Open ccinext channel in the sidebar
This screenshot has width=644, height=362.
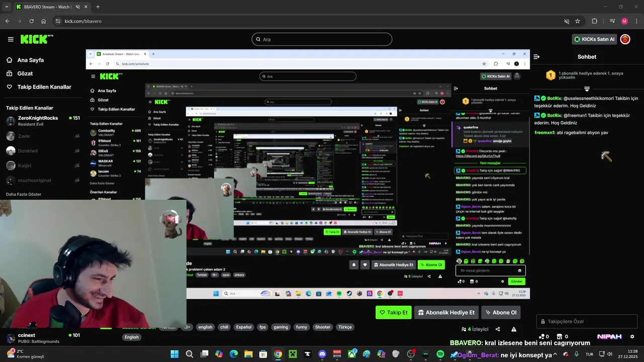point(43,338)
